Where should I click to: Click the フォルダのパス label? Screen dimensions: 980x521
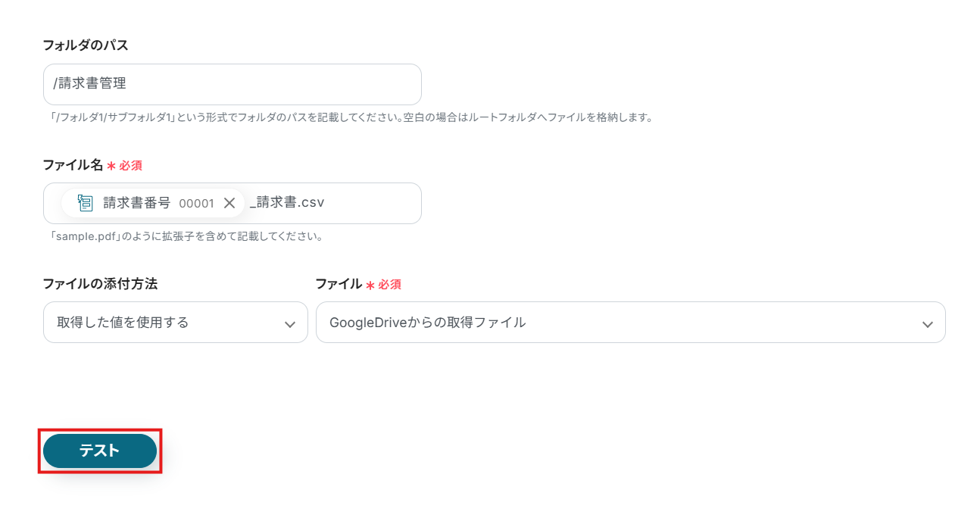click(x=86, y=45)
